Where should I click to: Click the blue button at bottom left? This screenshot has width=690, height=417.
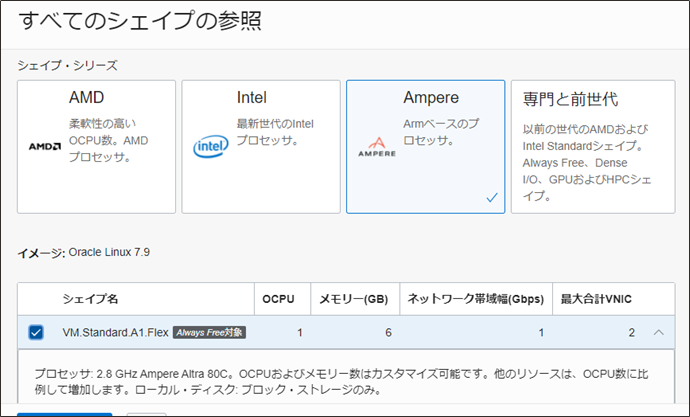(x=64, y=413)
